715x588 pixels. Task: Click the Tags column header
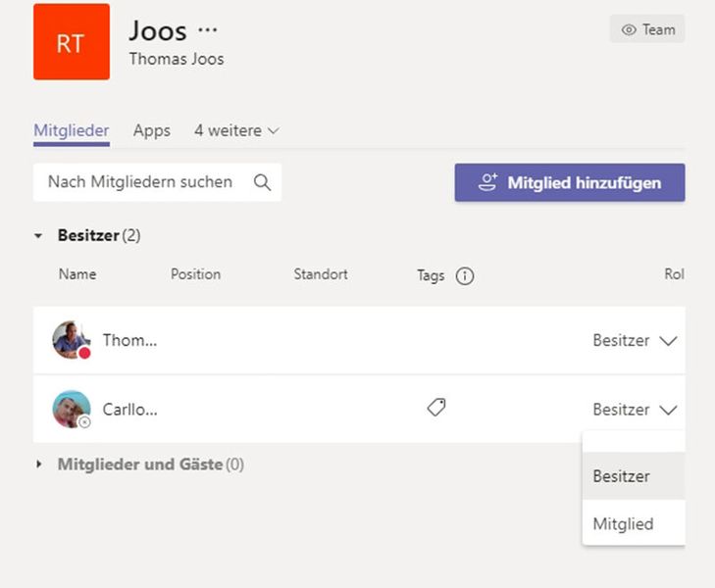[x=431, y=275]
